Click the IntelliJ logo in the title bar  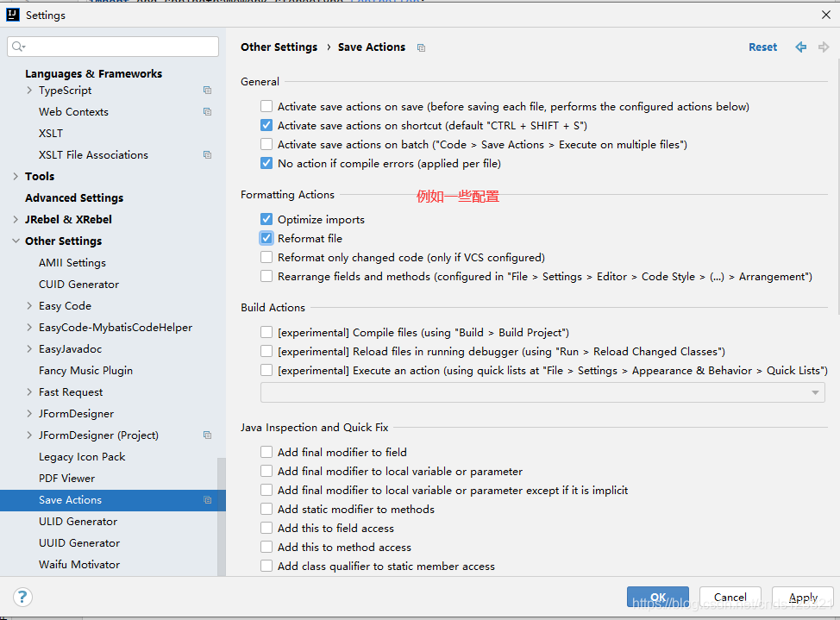(13, 15)
